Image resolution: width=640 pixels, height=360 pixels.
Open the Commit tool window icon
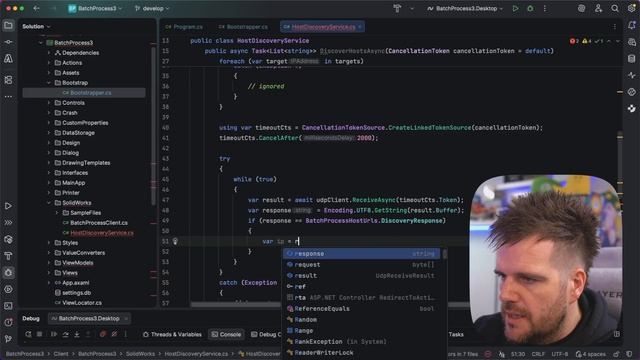click(x=8, y=42)
